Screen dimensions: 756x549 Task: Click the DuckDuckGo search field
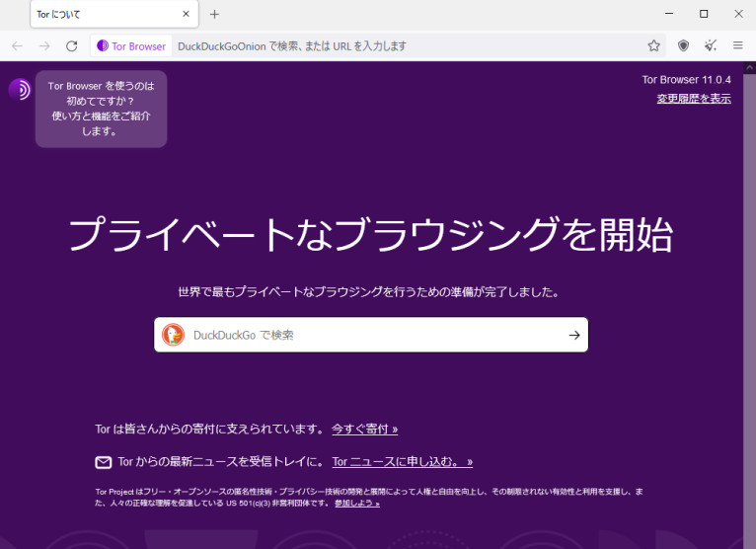pyautogui.click(x=371, y=335)
